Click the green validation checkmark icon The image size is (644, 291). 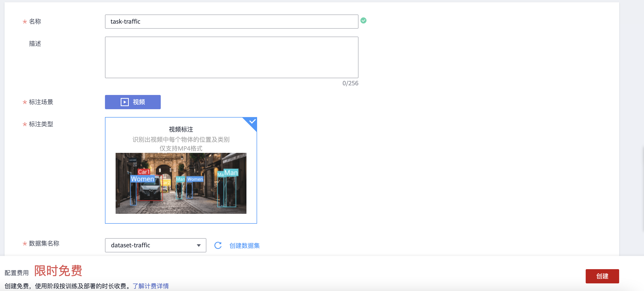tap(363, 21)
